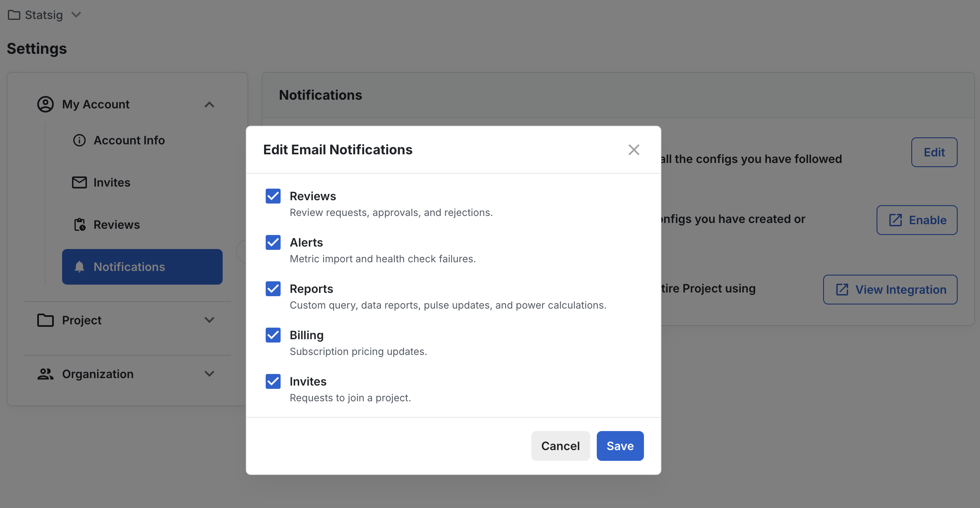Open the Statsig project dropdown chevron
Viewport: 980px width, 508px height.
[x=76, y=15]
